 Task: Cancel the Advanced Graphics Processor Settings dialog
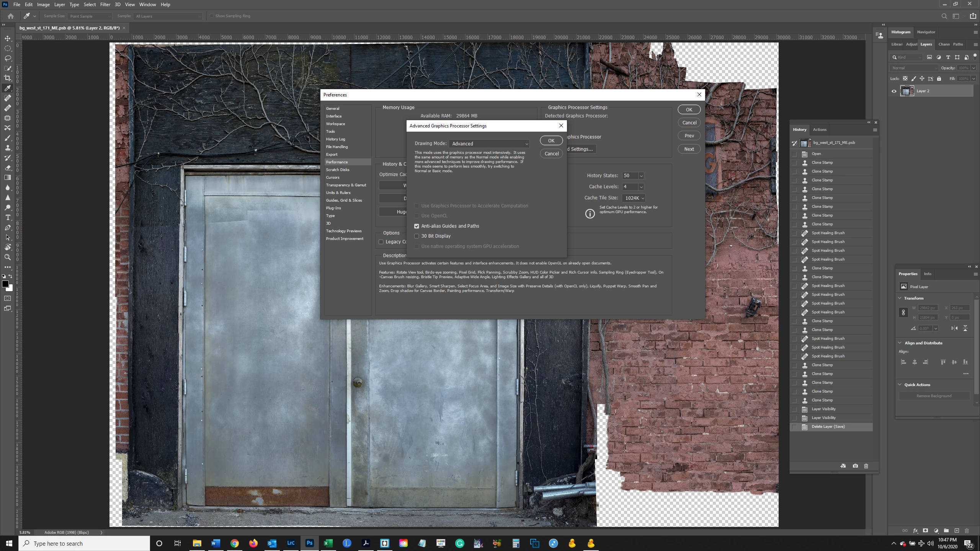coord(551,153)
